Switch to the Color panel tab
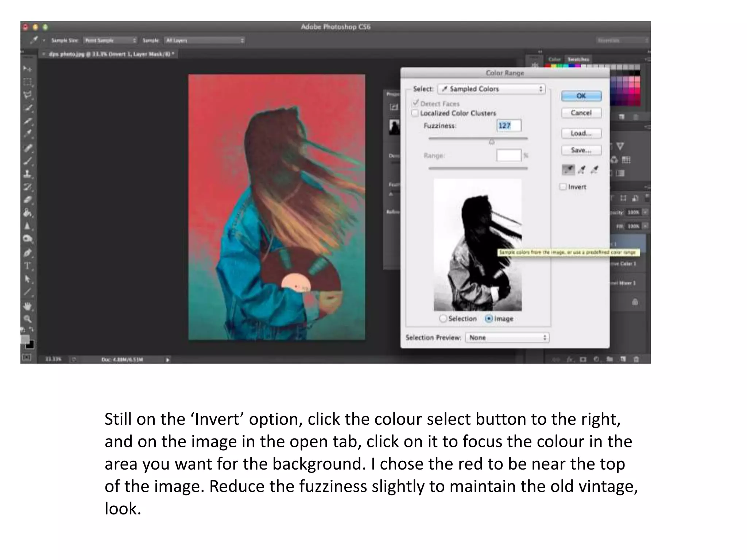 click(554, 59)
